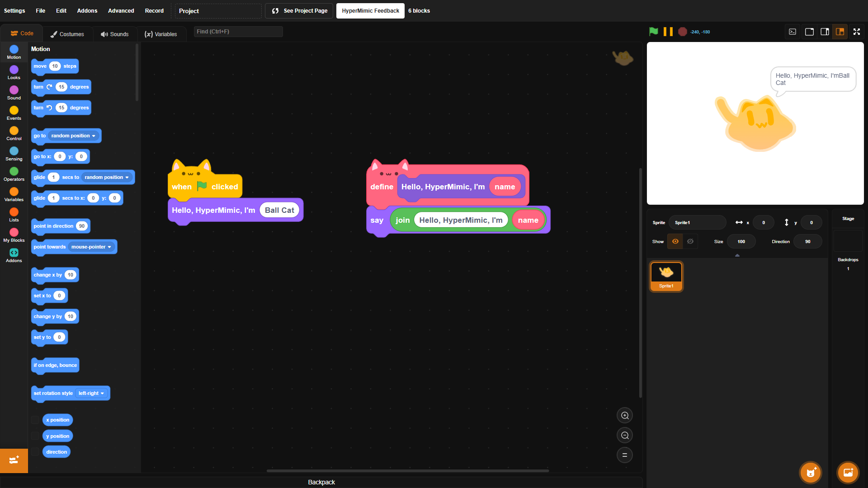Choose a new sprite button

click(x=811, y=473)
